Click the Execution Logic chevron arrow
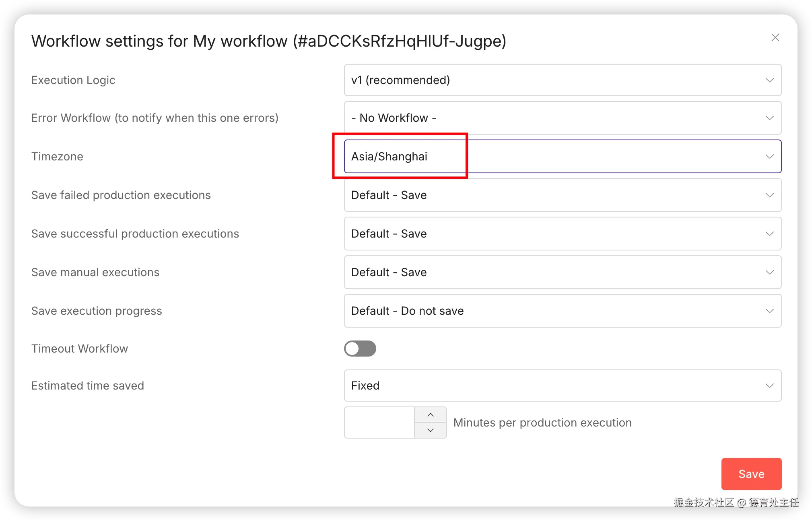 tap(769, 80)
